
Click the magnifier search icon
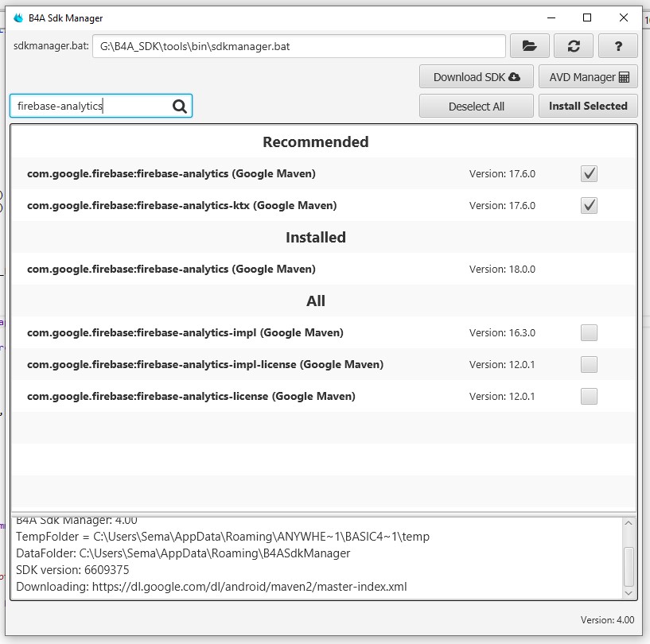pyautogui.click(x=180, y=107)
